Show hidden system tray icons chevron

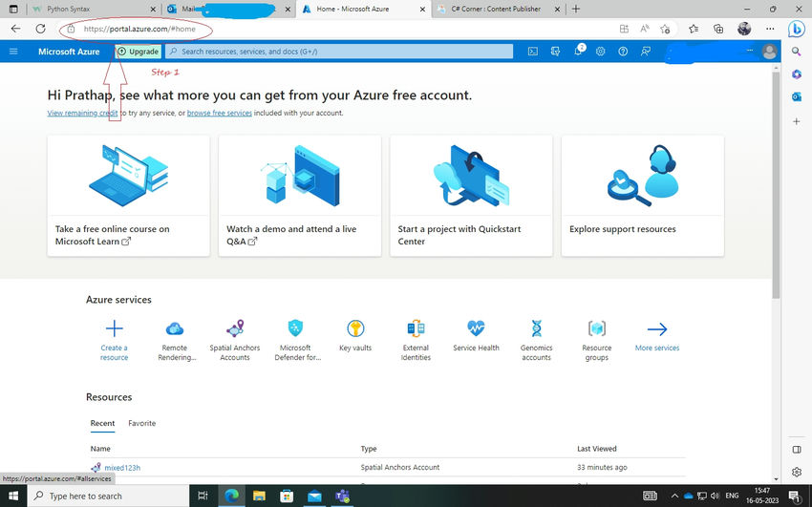click(674, 496)
